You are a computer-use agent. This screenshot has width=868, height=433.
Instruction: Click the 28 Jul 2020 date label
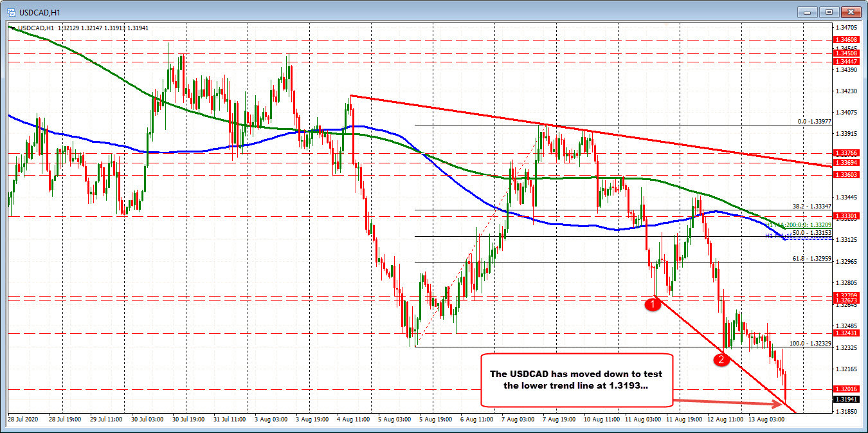pyautogui.click(x=23, y=418)
